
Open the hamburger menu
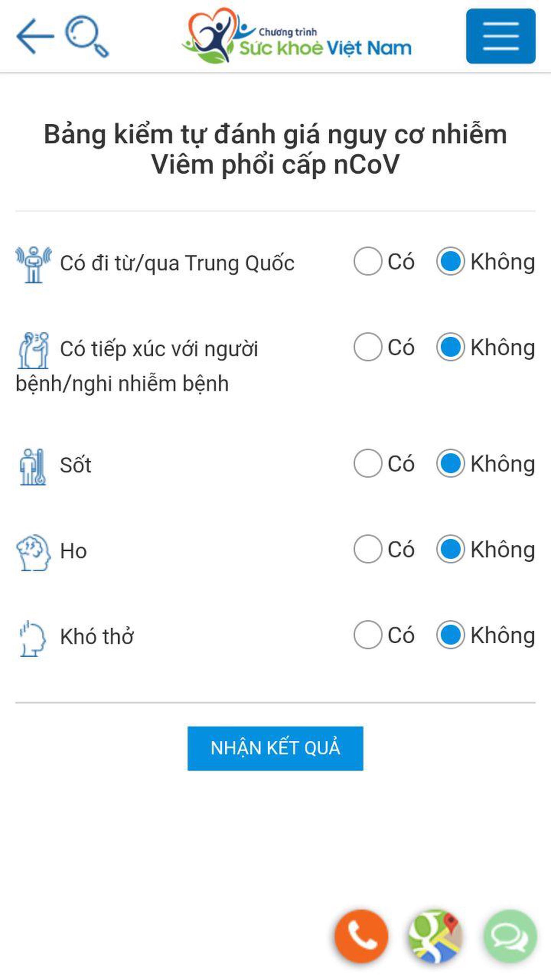(500, 36)
